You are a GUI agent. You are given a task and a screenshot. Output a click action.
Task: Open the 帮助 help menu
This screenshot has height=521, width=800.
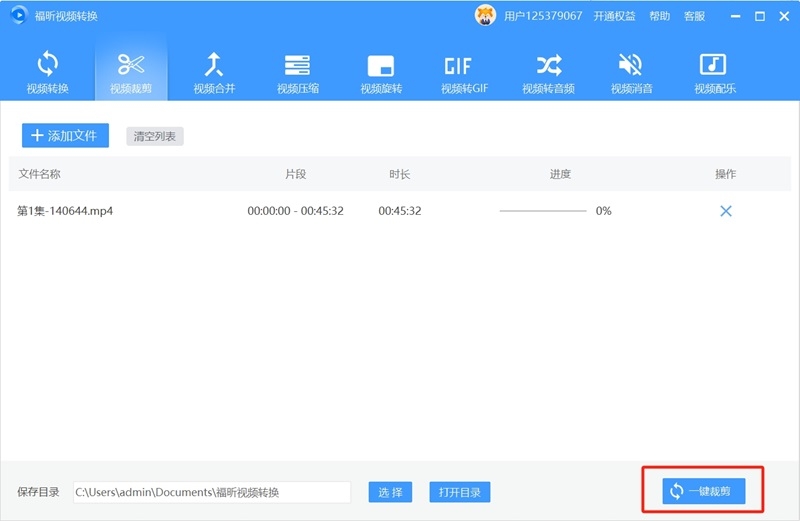[x=659, y=16]
